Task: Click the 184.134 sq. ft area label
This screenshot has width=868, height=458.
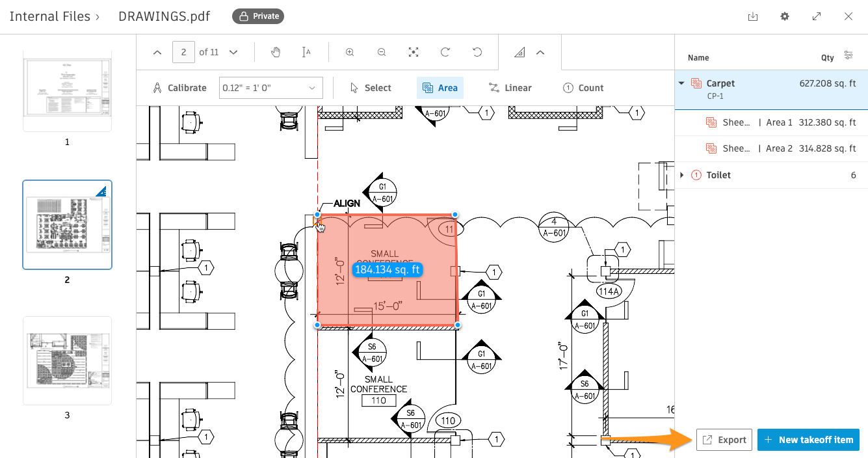Action: pos(388,269)
